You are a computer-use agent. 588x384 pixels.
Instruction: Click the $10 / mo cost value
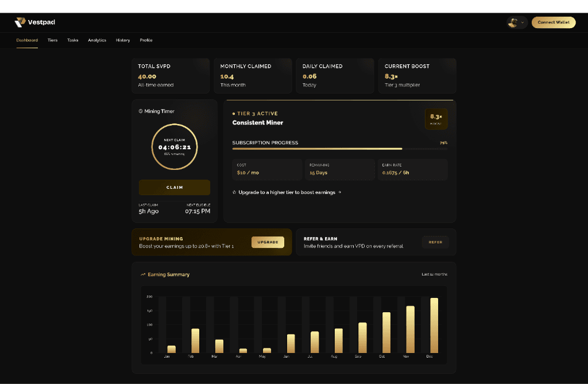[x=248, y=173]
